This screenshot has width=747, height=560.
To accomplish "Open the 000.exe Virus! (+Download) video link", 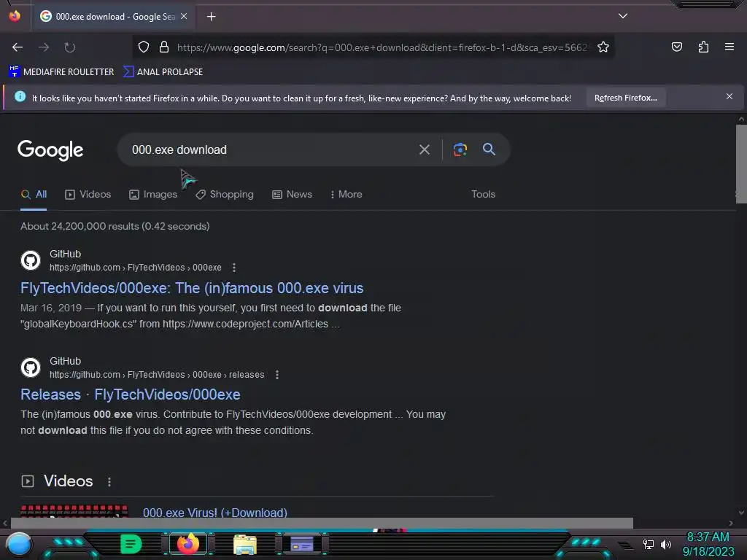I will [215, 513].
